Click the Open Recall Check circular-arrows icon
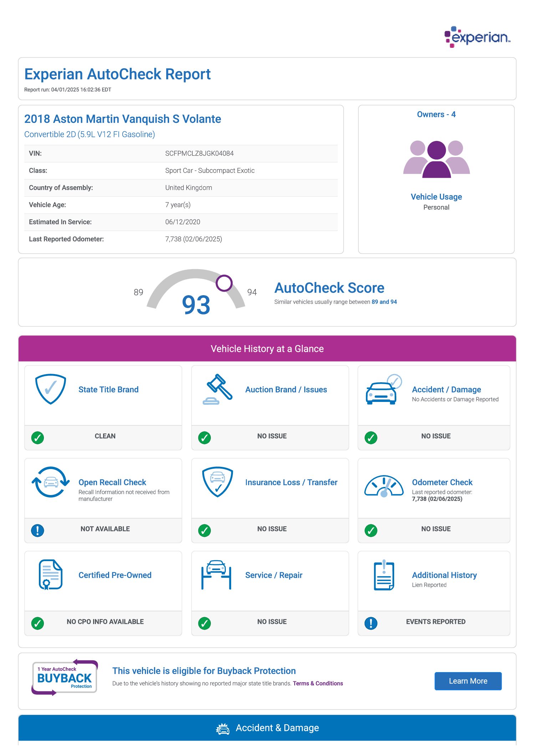The image size is (534, 756). [x=51, y=482]
